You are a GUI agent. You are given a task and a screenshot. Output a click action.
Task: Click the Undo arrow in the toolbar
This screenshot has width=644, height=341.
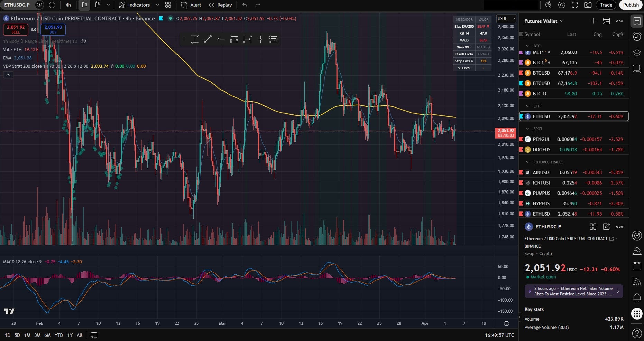[x=244, y=5]
